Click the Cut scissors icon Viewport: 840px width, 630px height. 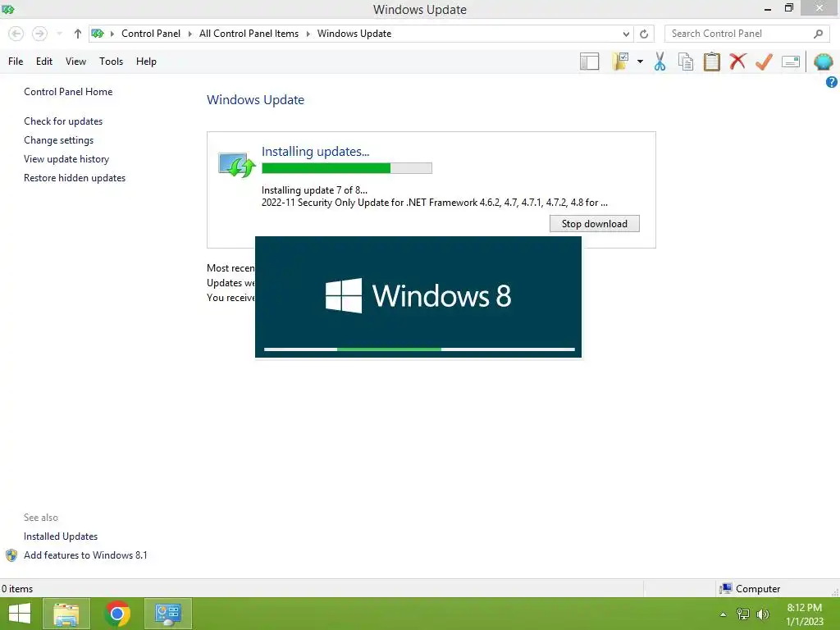[x=660, y=62]
